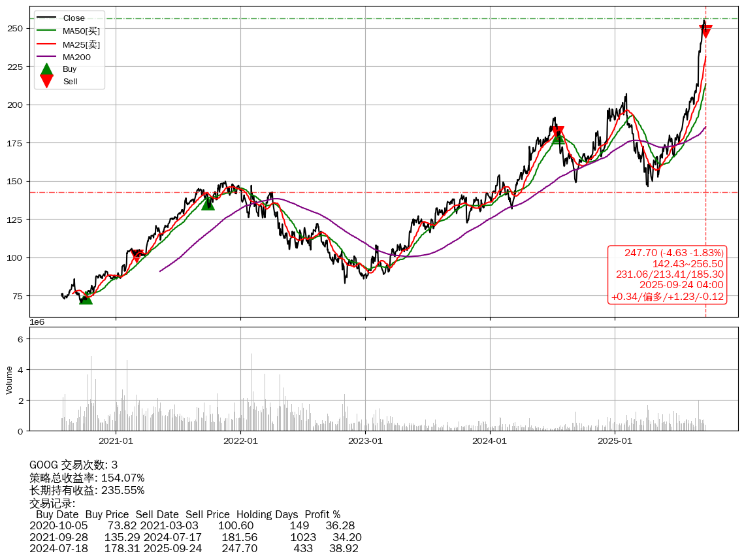
Task: Select the MA200 legend entry
Action: point(76,57)
